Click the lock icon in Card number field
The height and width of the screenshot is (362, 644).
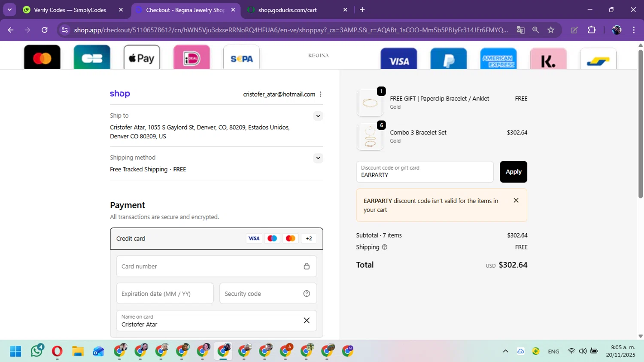pyautogui.click(x=307, y=266)
